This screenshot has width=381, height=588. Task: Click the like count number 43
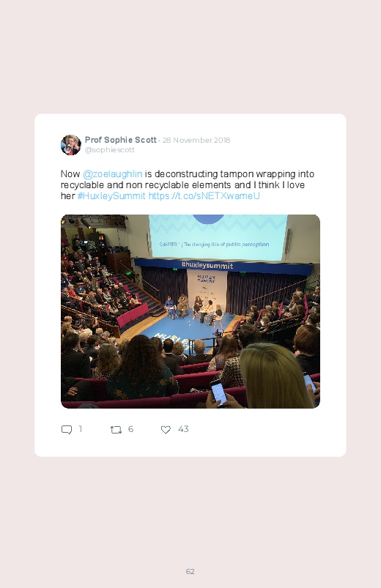(183, 429)
